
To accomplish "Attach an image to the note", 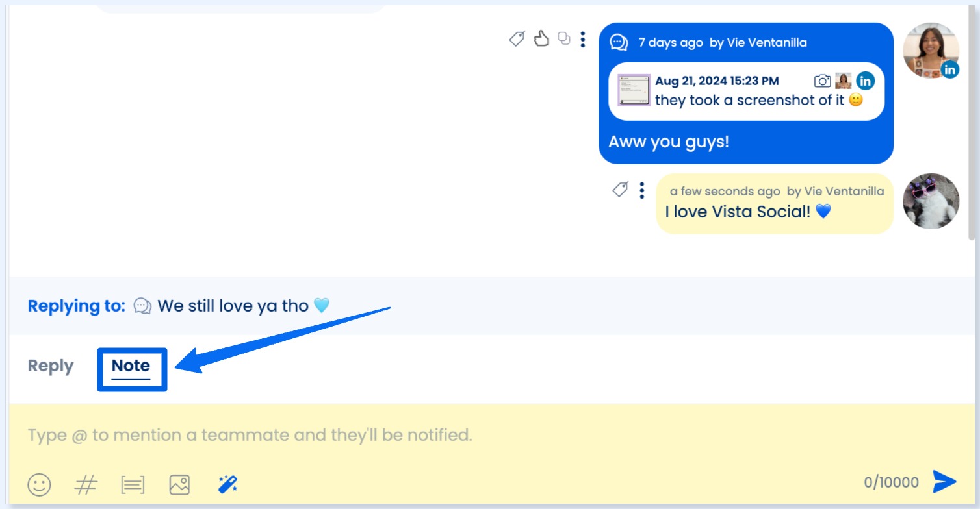I will [x=179, y=484].
